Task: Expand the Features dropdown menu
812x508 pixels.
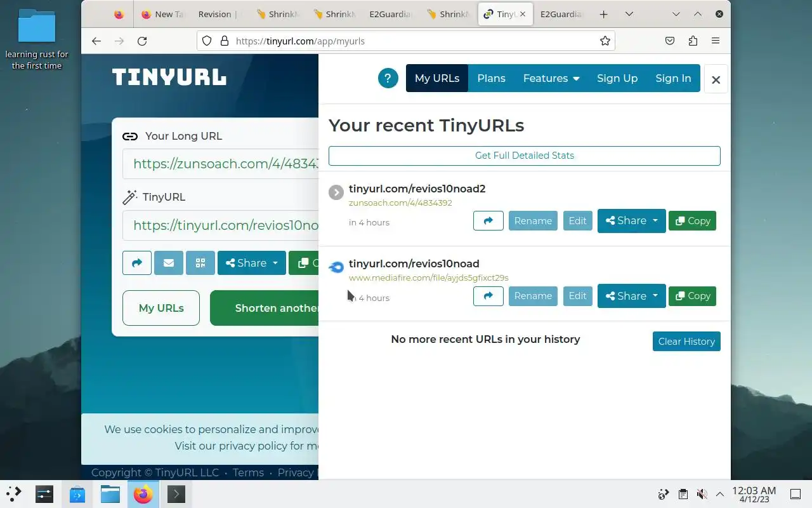Action: [551, 78]
